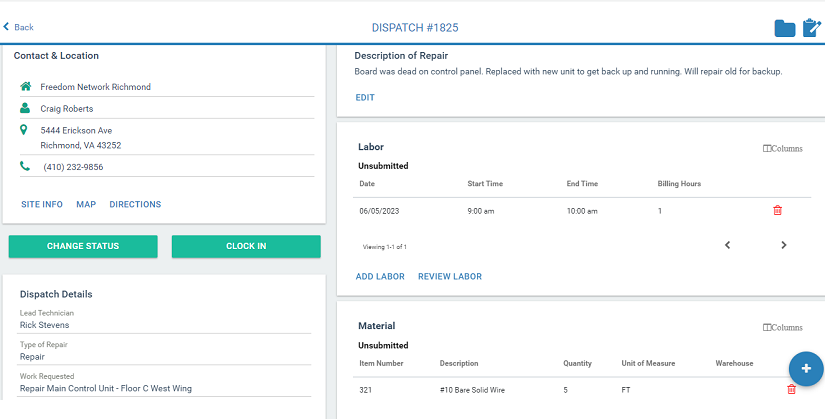The image size is (825, 419).
Task: Open the folder icon in header
Action: click(x=785, y=28)
